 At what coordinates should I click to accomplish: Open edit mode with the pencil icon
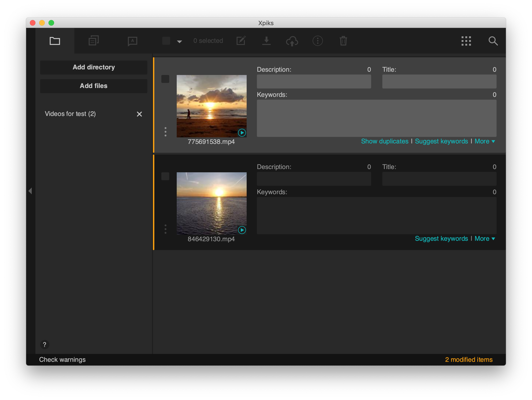(x=241, y=41)
